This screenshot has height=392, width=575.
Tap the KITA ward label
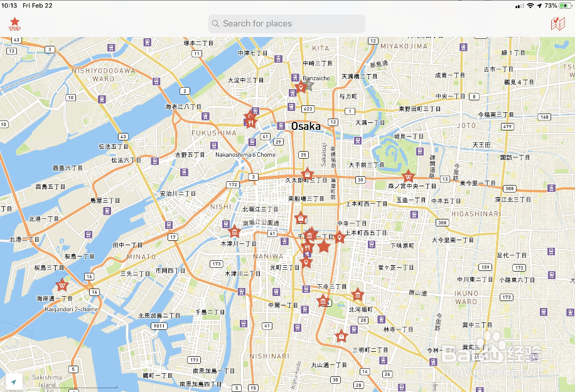[321, 48]
